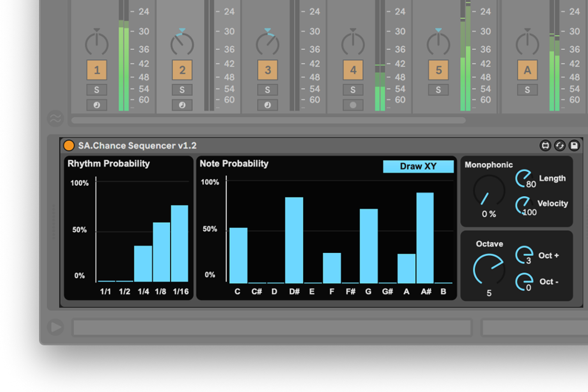Click the Rhythm Probability heading
The width and height of the screenshot is (588, 392).
tap(109, 164)
